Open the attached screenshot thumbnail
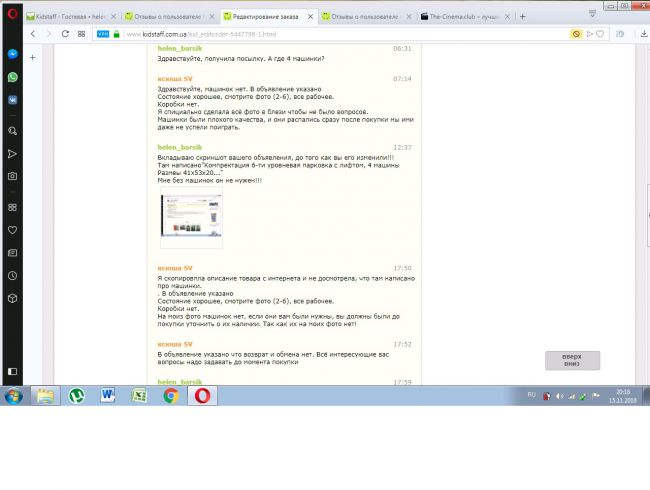 (190, 220)
